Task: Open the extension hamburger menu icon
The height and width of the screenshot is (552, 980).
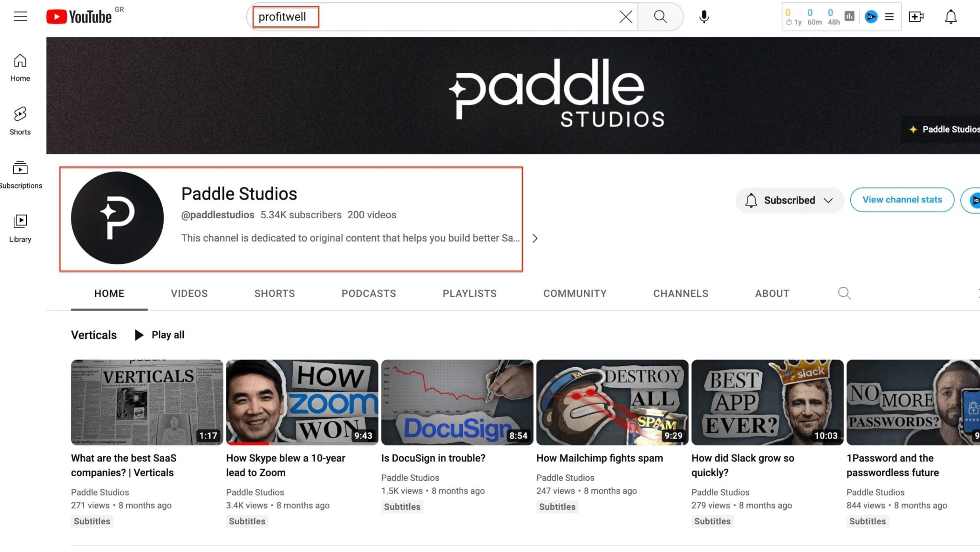Action: [x=890, y=17]
